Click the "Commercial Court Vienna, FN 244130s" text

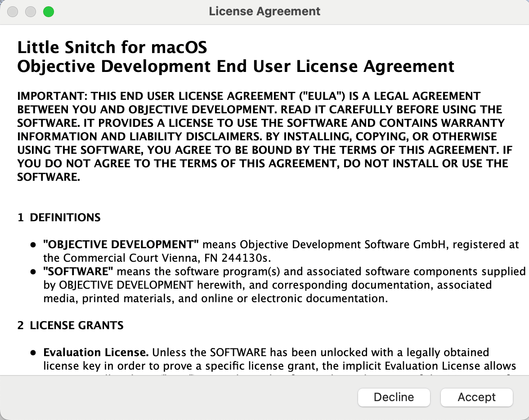(x=166, y=258)
